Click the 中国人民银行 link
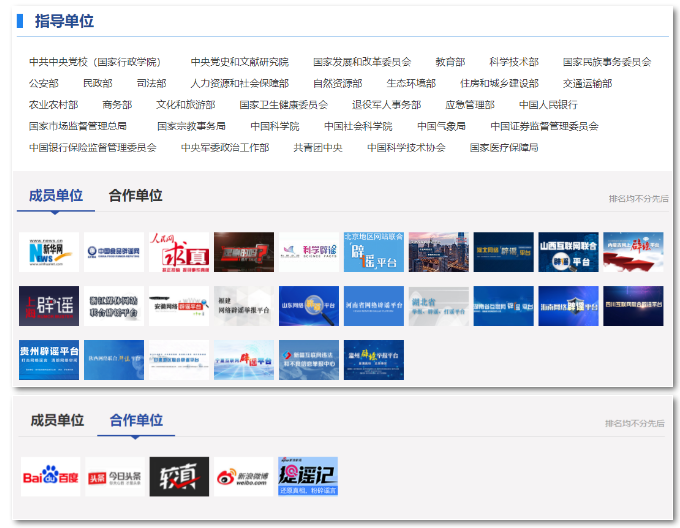680x528 pixels. point(547,105)
